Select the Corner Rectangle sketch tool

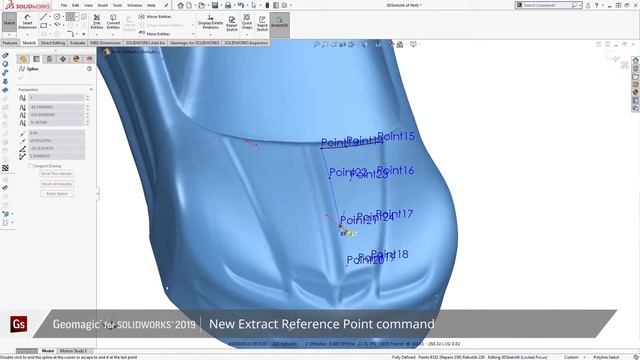coord(44,25)
